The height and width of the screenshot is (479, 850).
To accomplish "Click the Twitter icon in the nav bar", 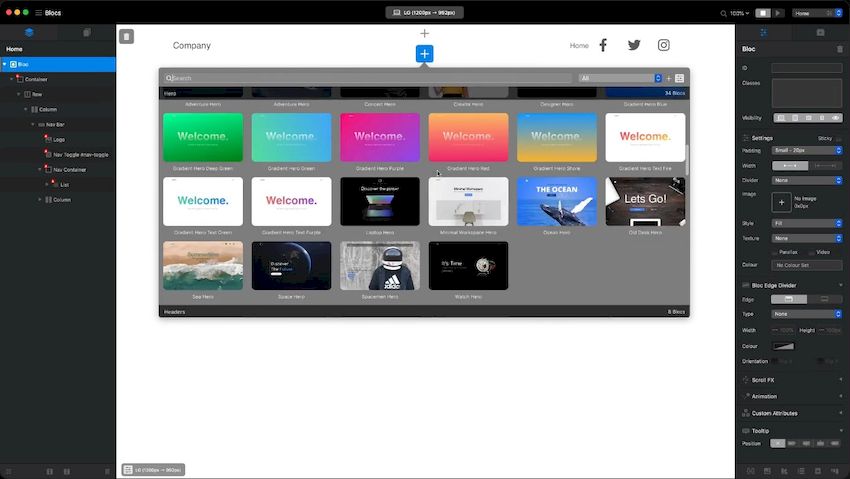I will (634, 45).
